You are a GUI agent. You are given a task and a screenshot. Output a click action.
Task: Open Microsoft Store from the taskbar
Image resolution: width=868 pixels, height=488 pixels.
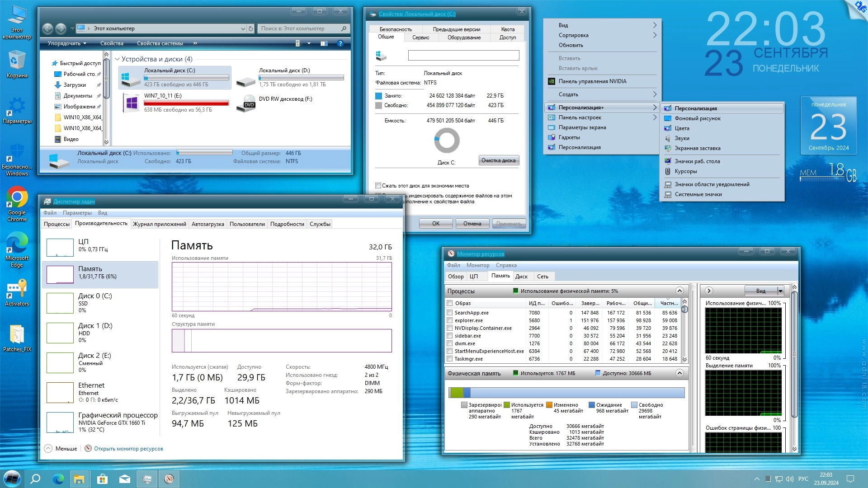(102, 479)
